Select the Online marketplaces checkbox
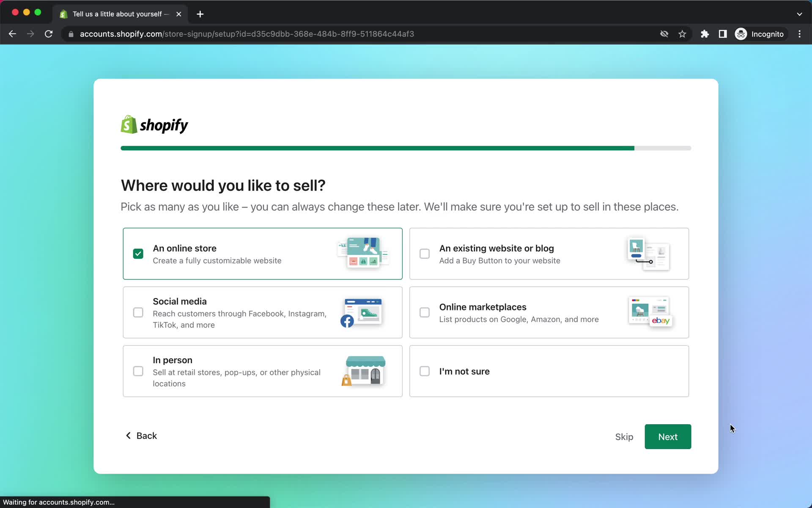812x508 pixels. (425, 312)
